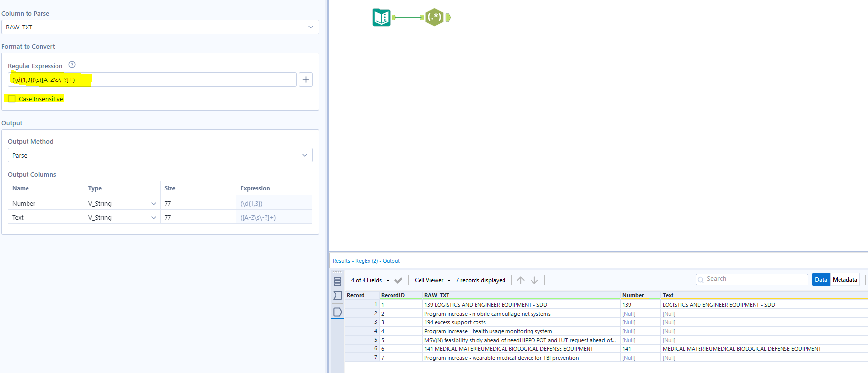
Task: Select cell '139 LOGISTICS AND ENGINEER EQUIPMENT - SDD'
Action: click(521, 305)
